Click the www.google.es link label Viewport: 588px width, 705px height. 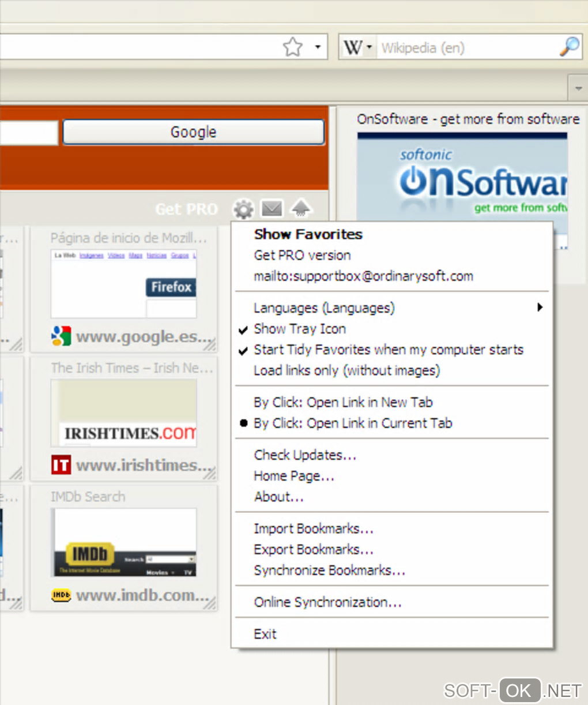click(x=143, y=336)
